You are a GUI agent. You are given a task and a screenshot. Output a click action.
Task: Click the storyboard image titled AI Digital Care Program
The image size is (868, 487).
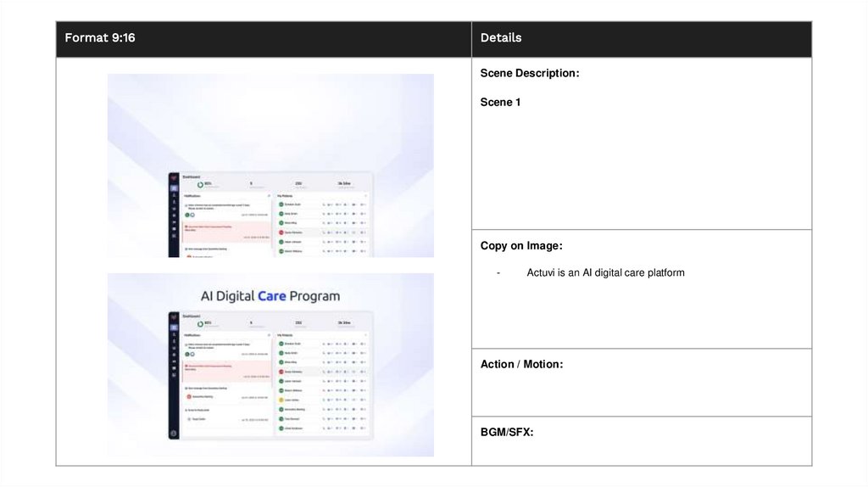[x=270, y=365]
